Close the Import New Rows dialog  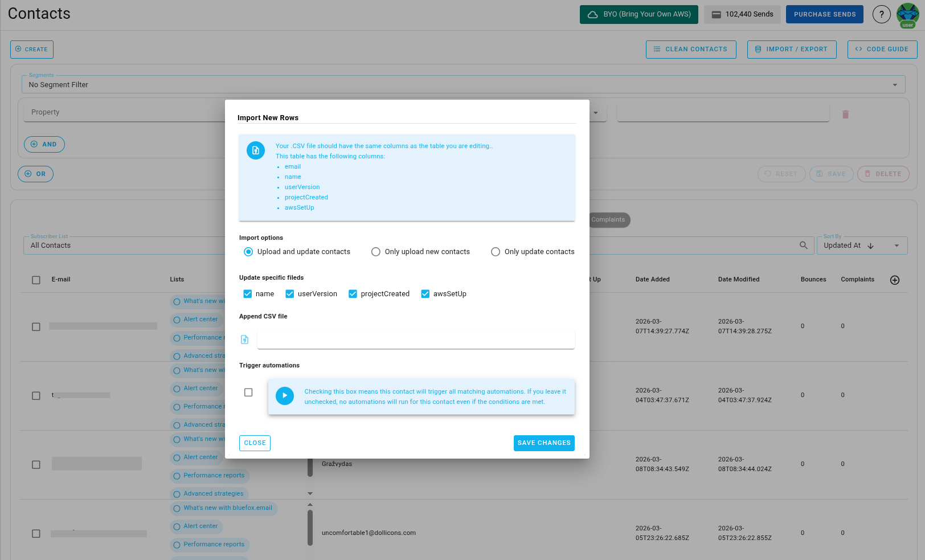pos(255,443)
